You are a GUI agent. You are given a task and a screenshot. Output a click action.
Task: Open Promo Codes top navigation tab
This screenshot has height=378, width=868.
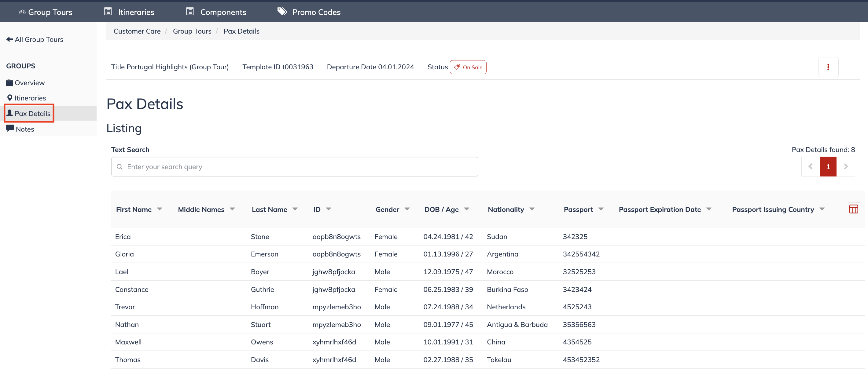click(309, 12)
